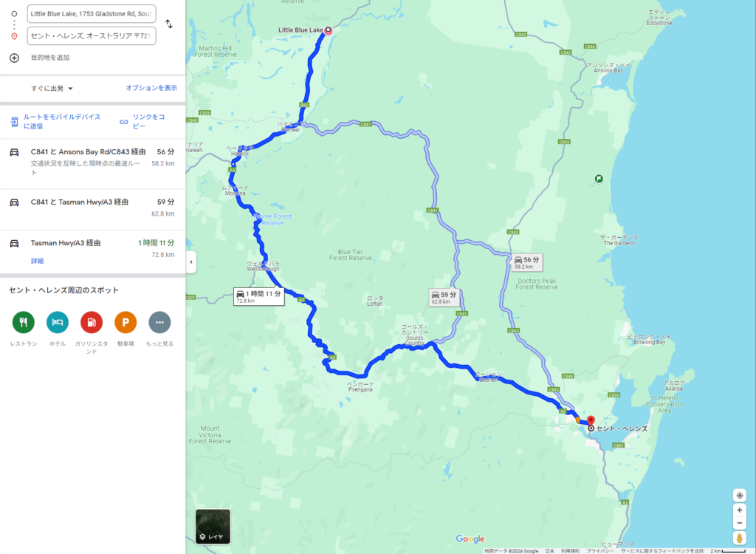Open the 'すぐに出発' departure time dropdown
This screenshot has height=554, width=756.
52,89
